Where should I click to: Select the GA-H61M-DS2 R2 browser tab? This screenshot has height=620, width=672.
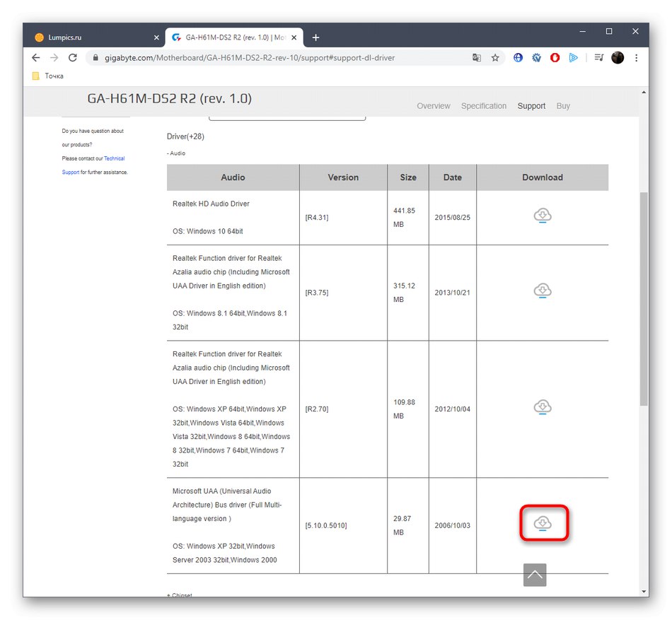coord(234,37)
